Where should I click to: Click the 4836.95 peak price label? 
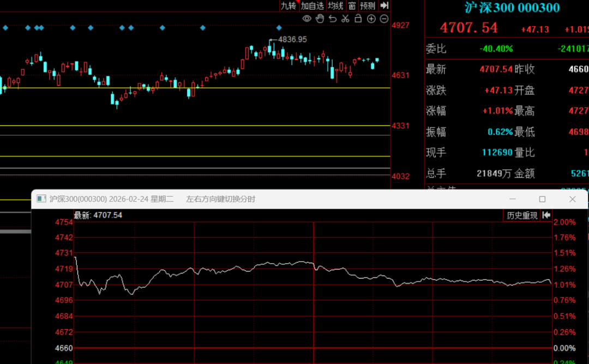coord(292,39)
